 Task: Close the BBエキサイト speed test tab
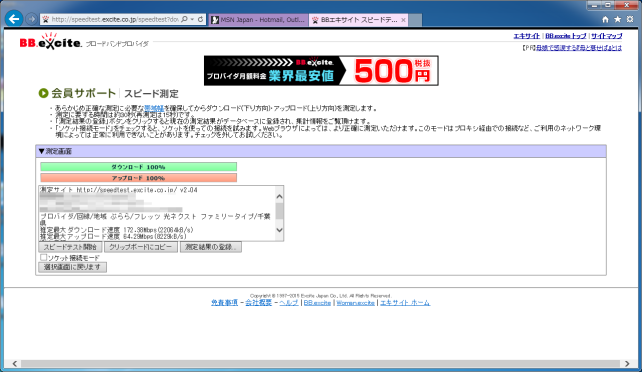click(x=403, y=20)
